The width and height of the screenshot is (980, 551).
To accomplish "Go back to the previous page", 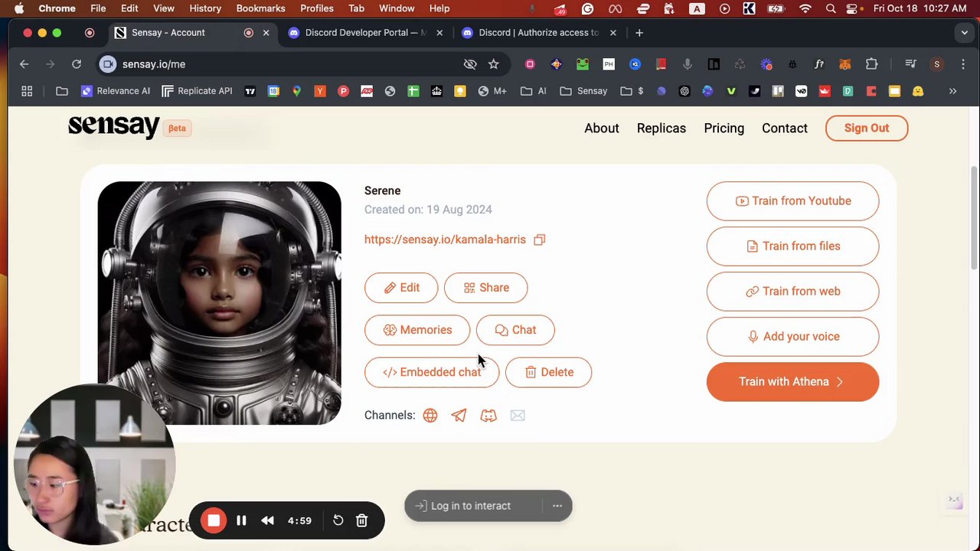I will (24, 64).
